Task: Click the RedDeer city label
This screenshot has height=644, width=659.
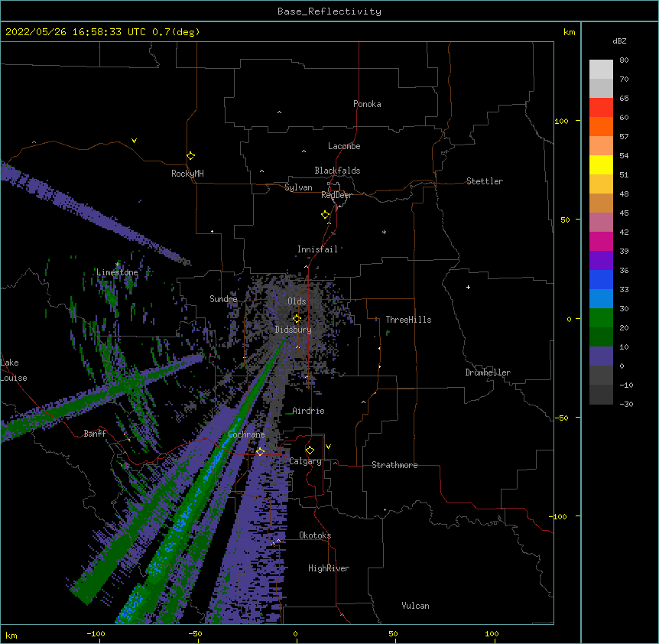Action: click(x=336, y=195)
